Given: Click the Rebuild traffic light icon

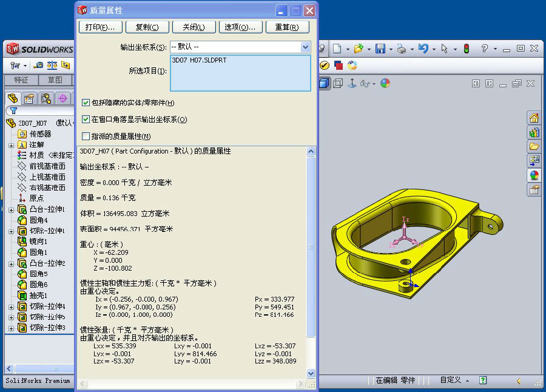Looking at the screenshot, I should pos(466,49).
